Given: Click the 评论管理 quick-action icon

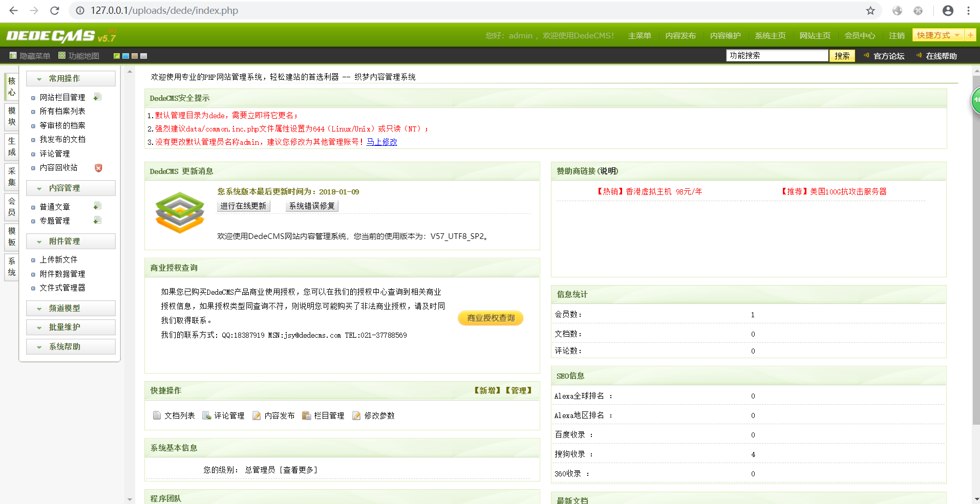Looking at the screenshot, I should (207, 415).
